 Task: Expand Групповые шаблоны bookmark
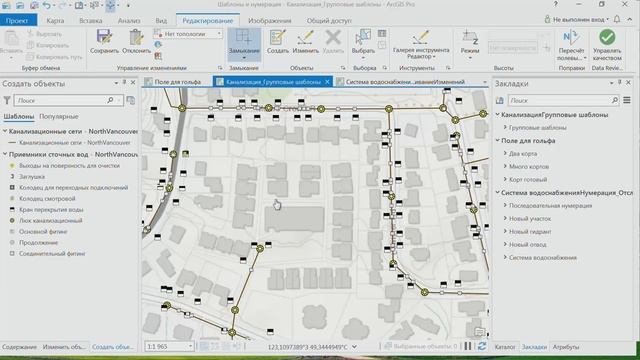pyautogui.click(x=505, y=127)
